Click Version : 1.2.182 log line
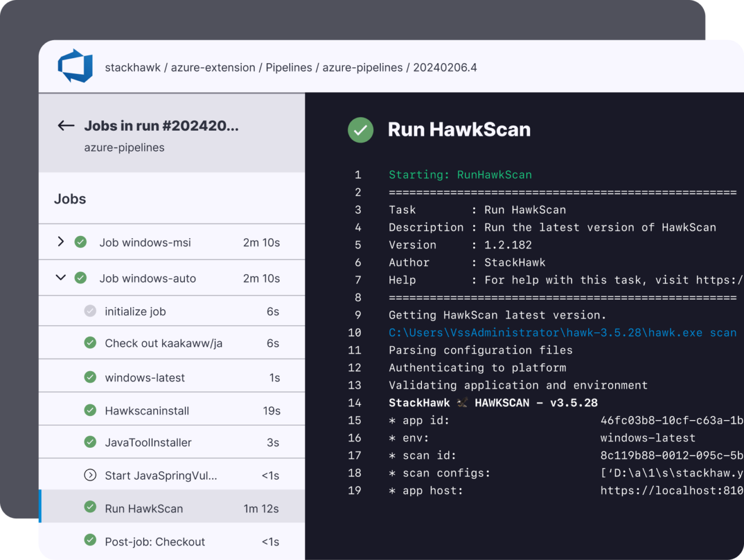This screenshot has width=744, height=560. (x=460, y=245)
